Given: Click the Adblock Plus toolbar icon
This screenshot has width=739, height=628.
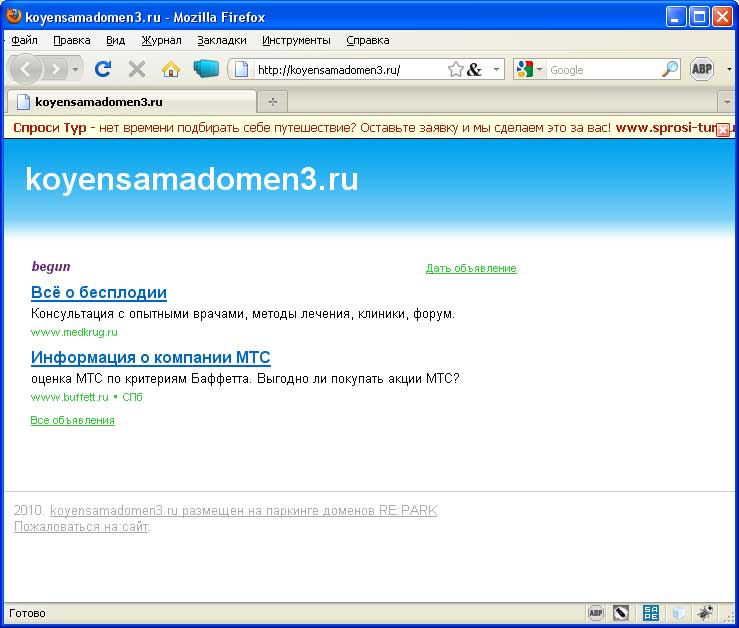Looking at the screenshot, I should point(701,69).
